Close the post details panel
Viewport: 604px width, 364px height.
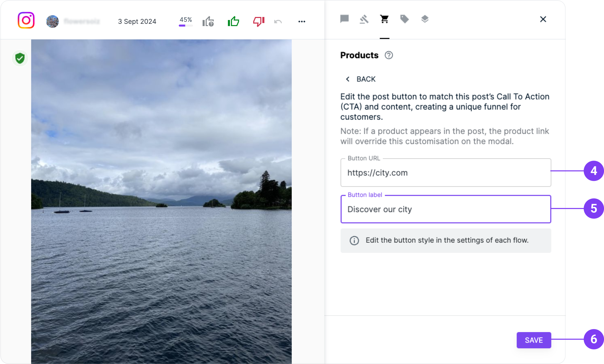pyautogui.click(x=543, y=19)
